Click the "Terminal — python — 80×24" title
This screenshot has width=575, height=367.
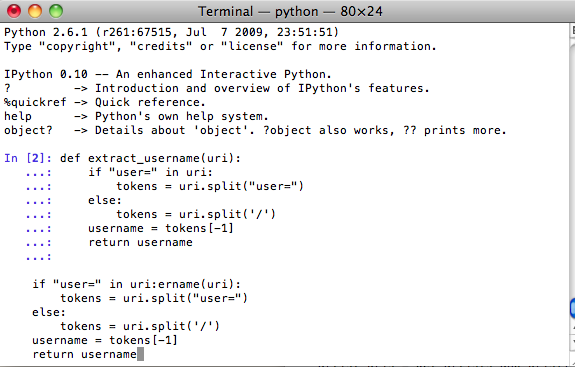point(290,11)
